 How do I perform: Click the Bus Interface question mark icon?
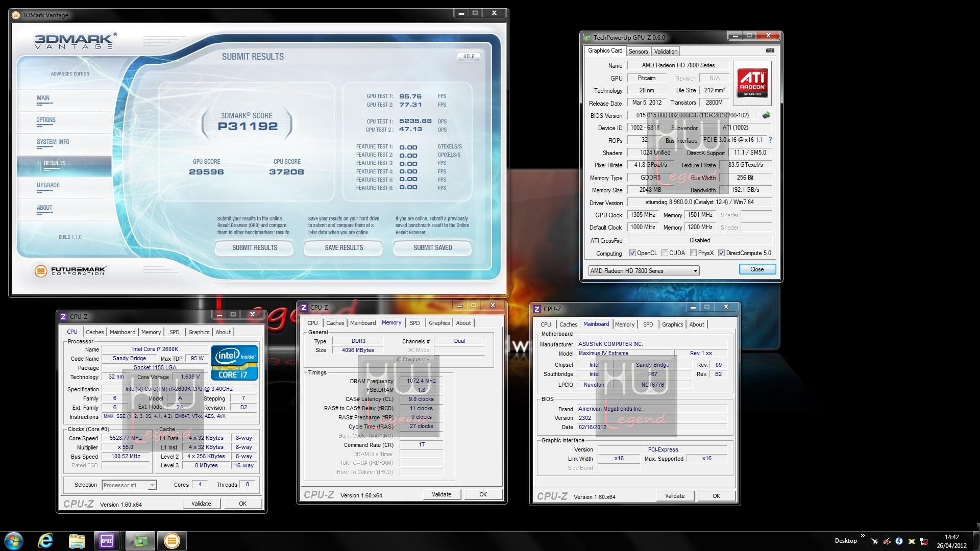click(770, 140)
